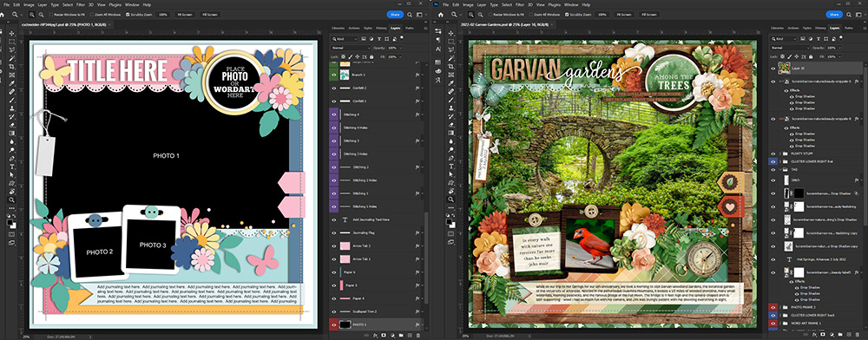
Task: Open the Image menu in right window
Action: 468,5
